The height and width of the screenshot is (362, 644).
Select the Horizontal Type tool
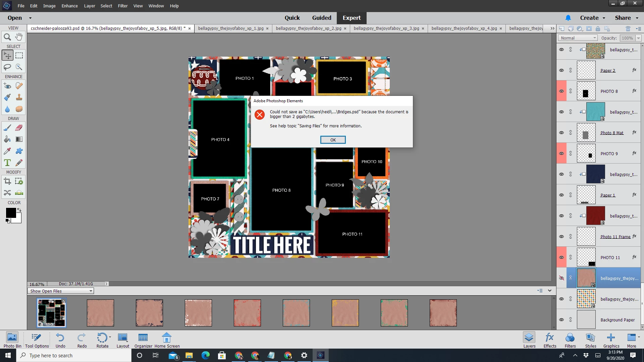[x=7, y=163]
